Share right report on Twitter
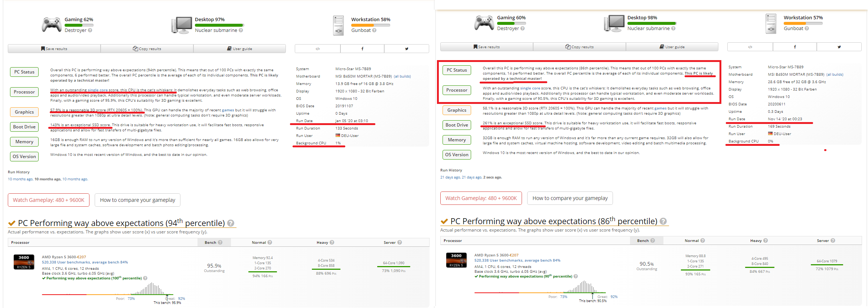The height and width of the screenshot is (308, 868). tap(839, 47)
